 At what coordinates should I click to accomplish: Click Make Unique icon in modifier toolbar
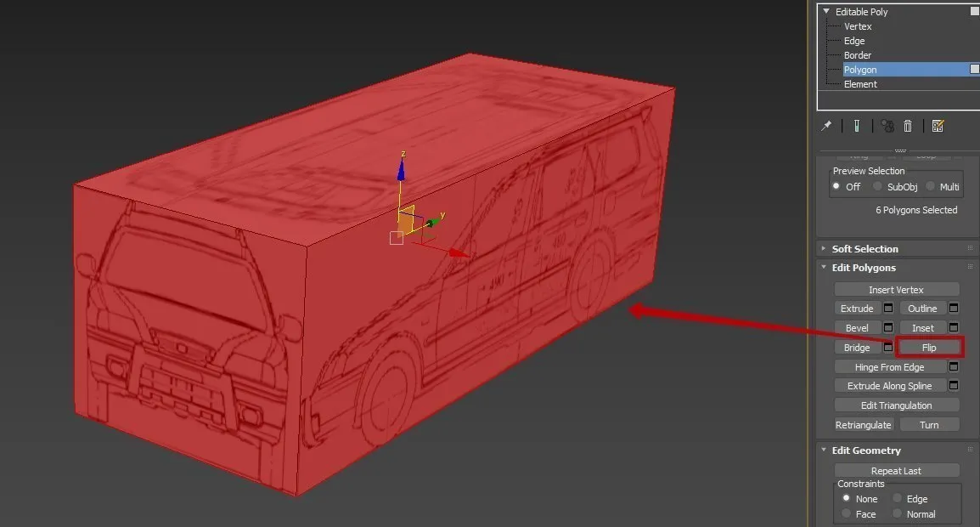click(887, 126)
